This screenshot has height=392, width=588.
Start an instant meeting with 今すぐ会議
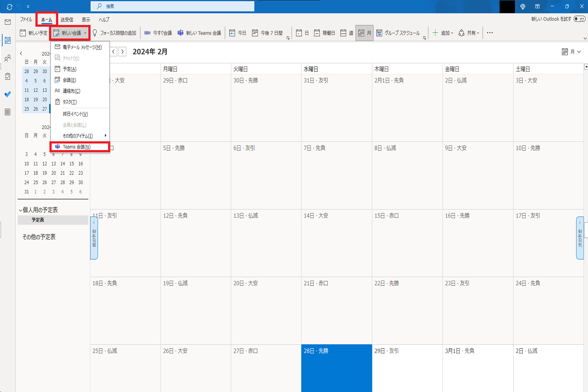point(158,33)
